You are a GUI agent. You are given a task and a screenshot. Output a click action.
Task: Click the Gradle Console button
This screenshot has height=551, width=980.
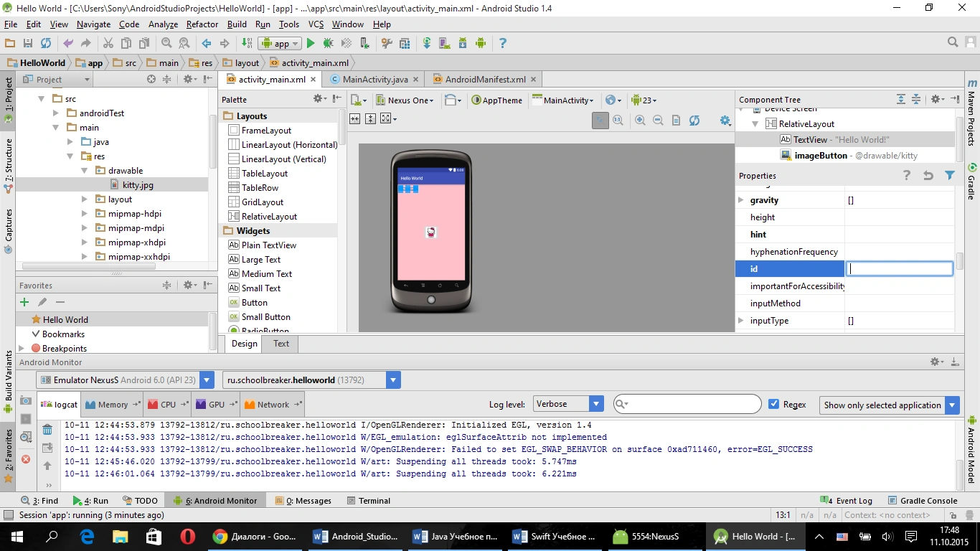[923, 501]
